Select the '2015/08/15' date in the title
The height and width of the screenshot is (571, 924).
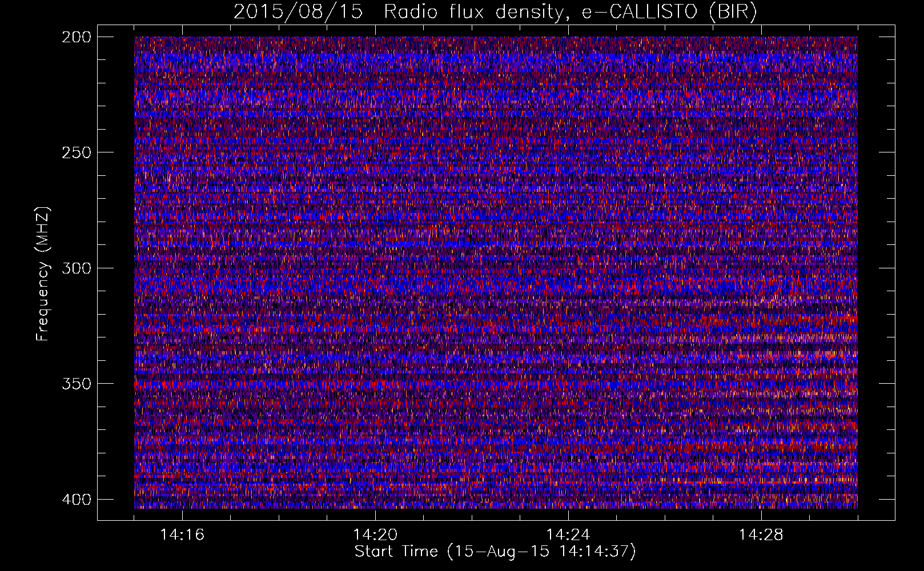tap(298, 11)
